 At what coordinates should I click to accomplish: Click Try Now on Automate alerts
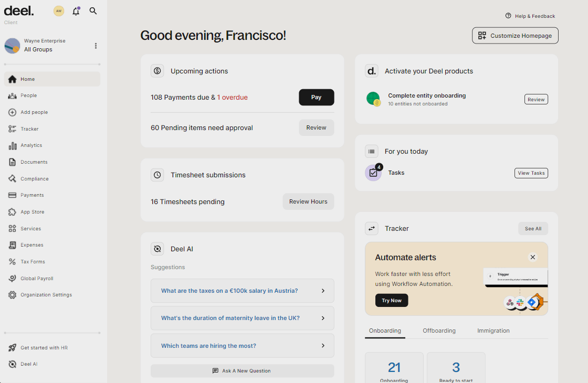[392, 301]
